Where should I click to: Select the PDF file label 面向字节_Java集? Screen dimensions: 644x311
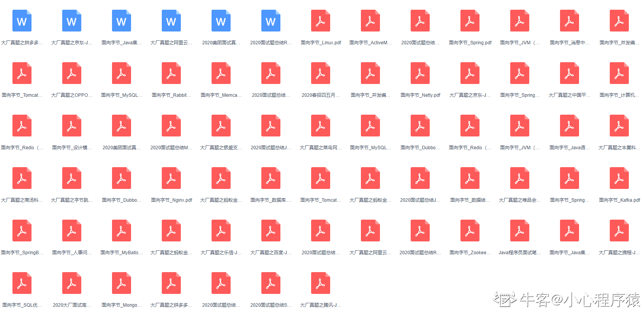pyautogui.click(x=569, y=253)
